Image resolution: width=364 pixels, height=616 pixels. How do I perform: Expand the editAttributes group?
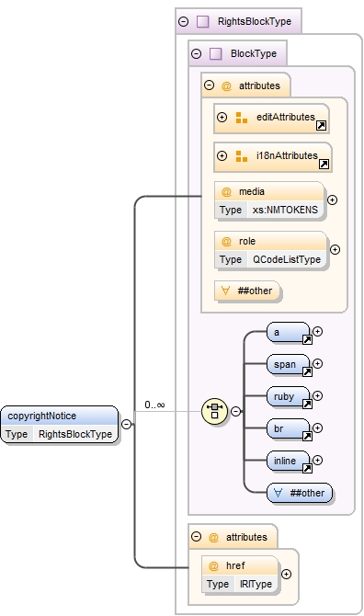pos(222,117)
